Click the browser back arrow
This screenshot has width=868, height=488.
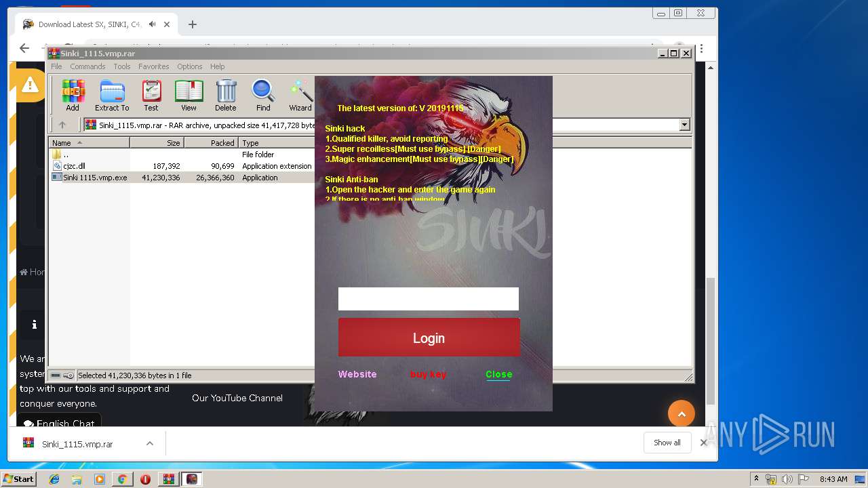pos(24,48)
